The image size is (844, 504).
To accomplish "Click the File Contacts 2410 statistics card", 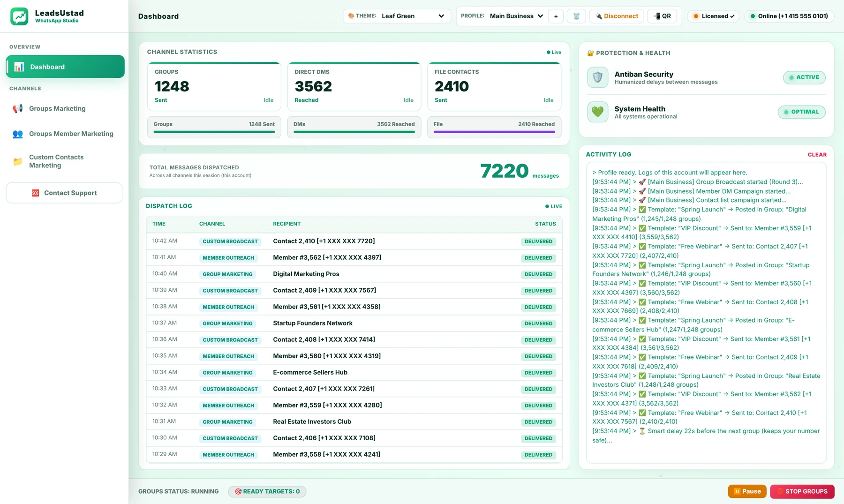I will pos(494,87).
